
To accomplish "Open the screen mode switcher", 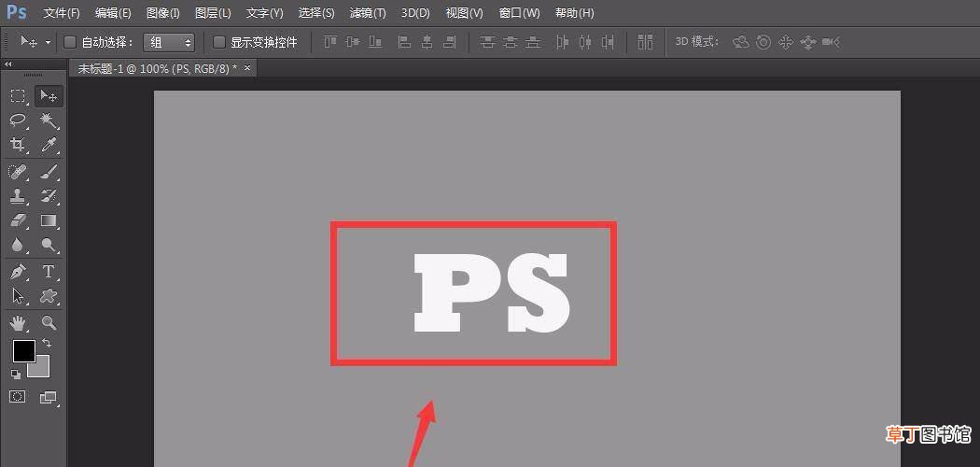I will tap(49, 396).
